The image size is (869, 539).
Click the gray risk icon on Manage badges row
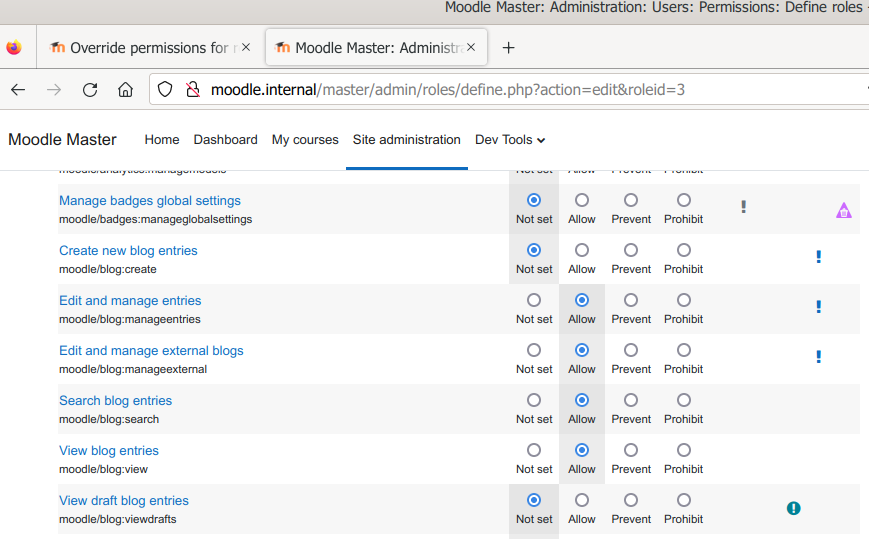[744, 207]
